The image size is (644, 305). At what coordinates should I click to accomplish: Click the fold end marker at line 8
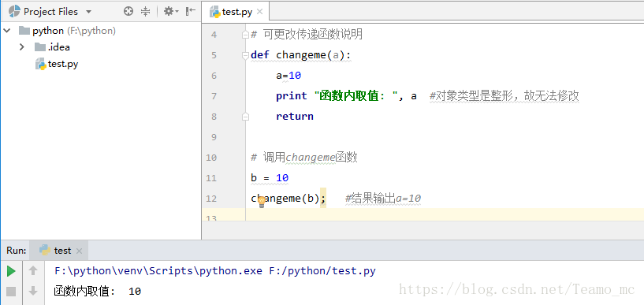pos(246,117)
